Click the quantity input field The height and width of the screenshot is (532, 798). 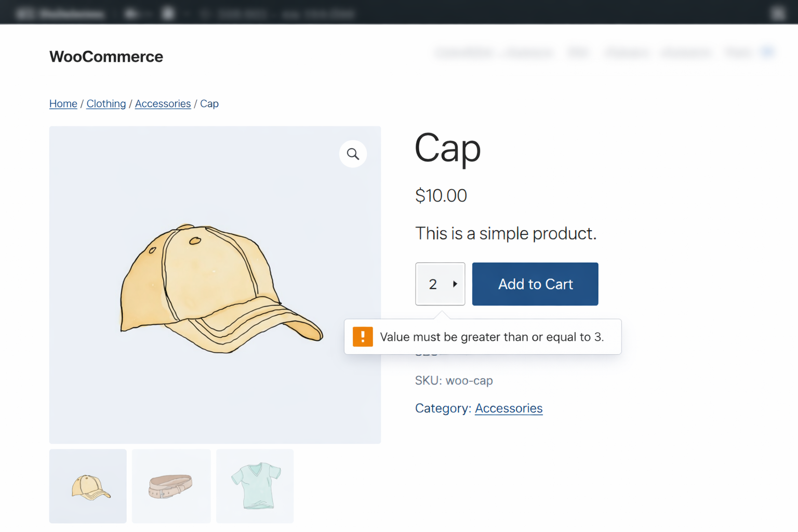point(434,284)
